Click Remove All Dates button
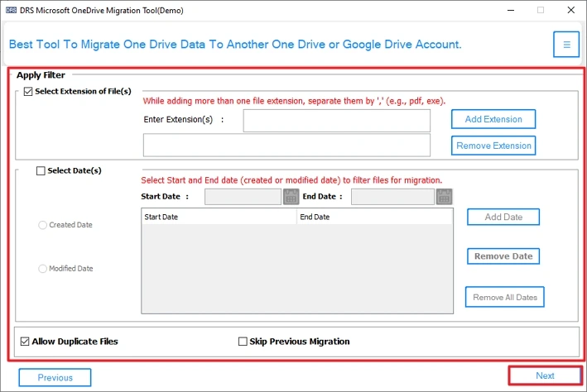The width and height of the screenshot is (587, 392). point(505,298)
